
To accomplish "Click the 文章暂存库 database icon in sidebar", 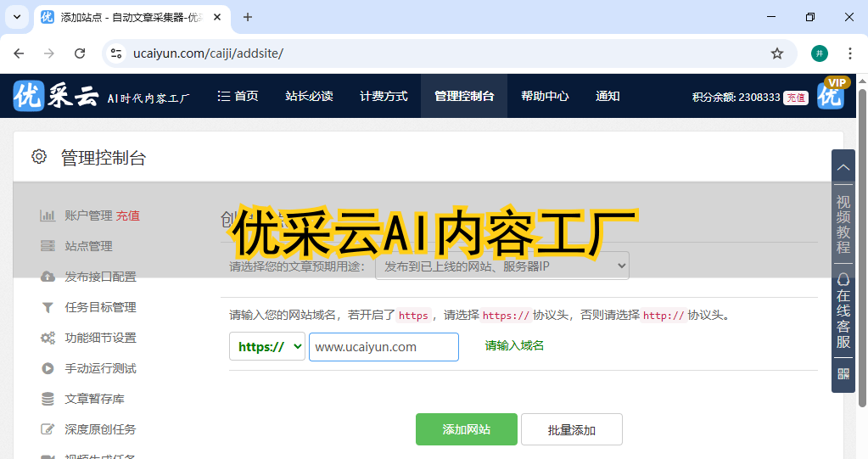I will coord(48,399).
